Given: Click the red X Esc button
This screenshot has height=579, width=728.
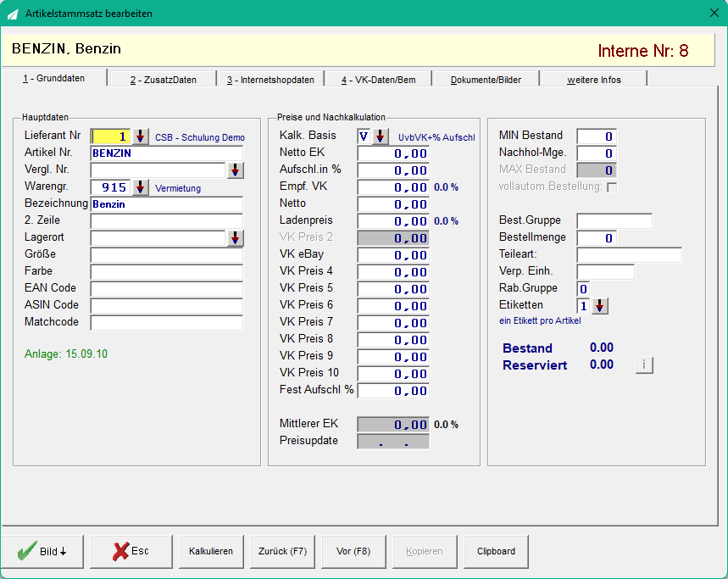Looking at the screenshot, I should point(131,551).
